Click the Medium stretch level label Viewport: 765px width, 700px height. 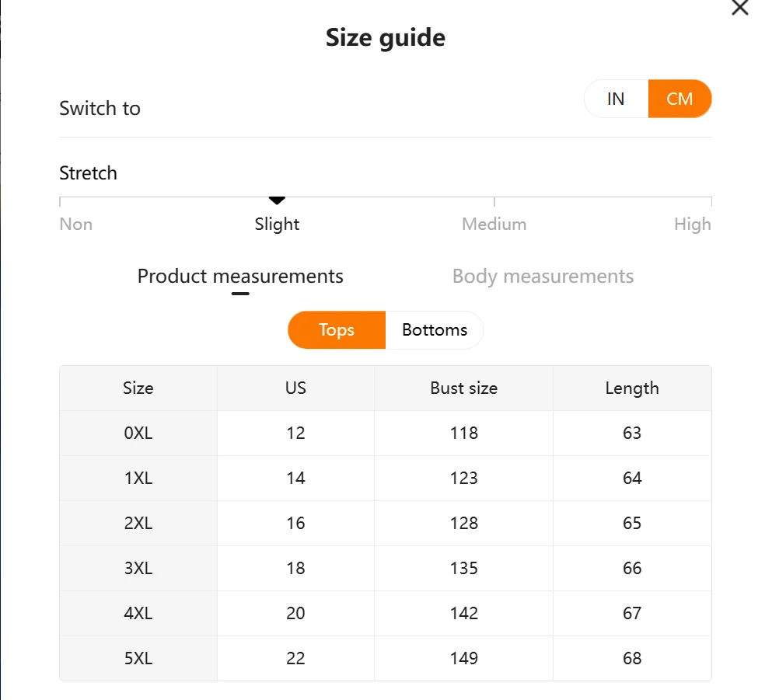tap(494, 225)
